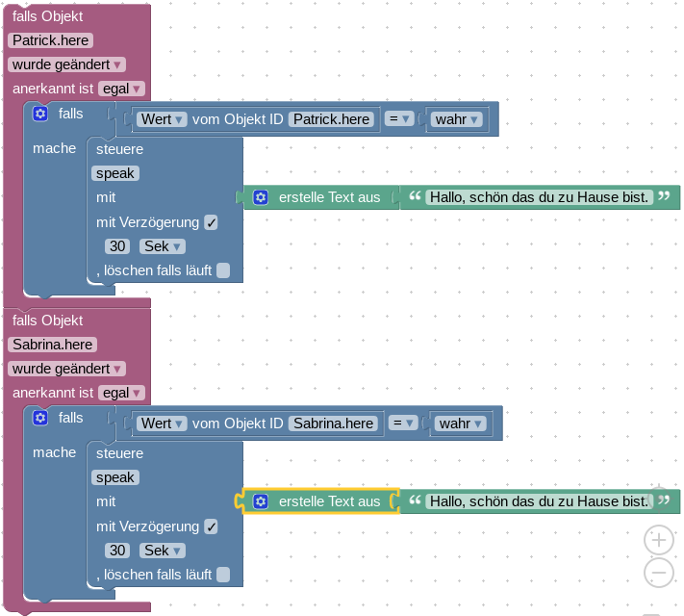The height and width of the screenshot is (616, 684).
Task: Edit 30 delay value in Sabrina block
Action: click(x=117, y=551)
